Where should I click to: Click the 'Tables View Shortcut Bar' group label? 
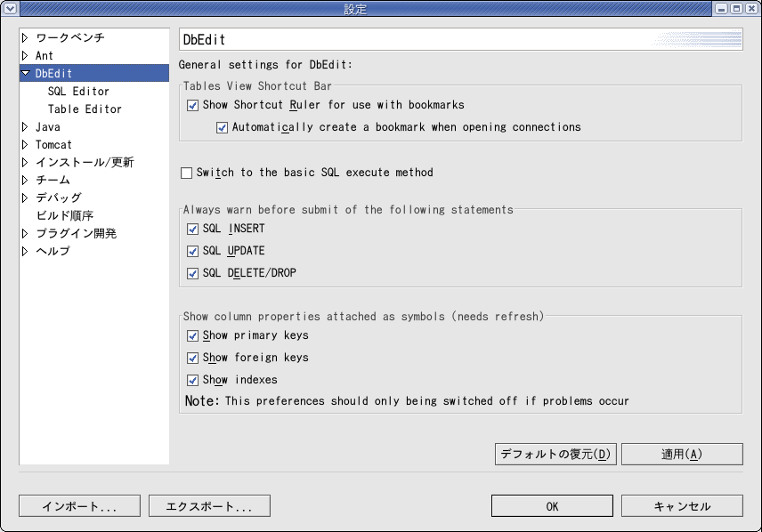point(257,86)
